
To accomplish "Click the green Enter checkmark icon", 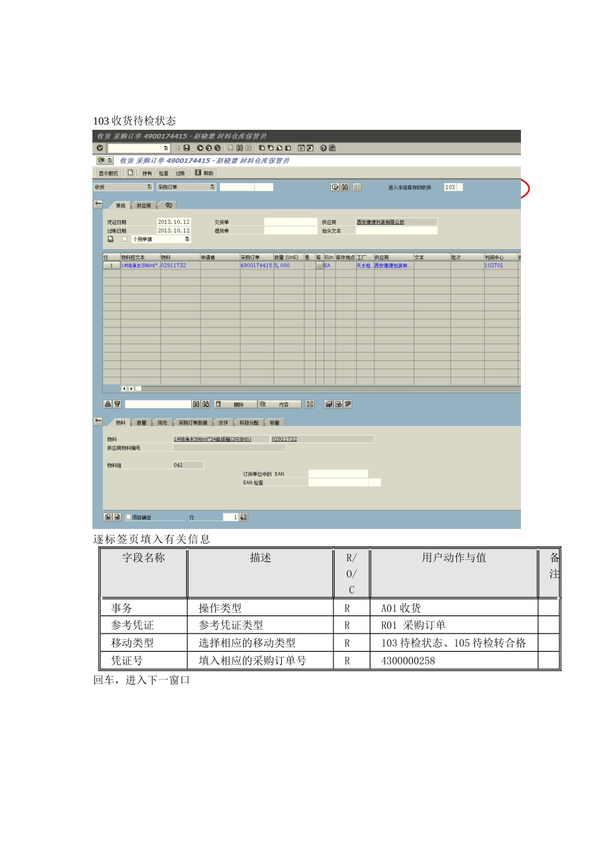I will [100, 148].
